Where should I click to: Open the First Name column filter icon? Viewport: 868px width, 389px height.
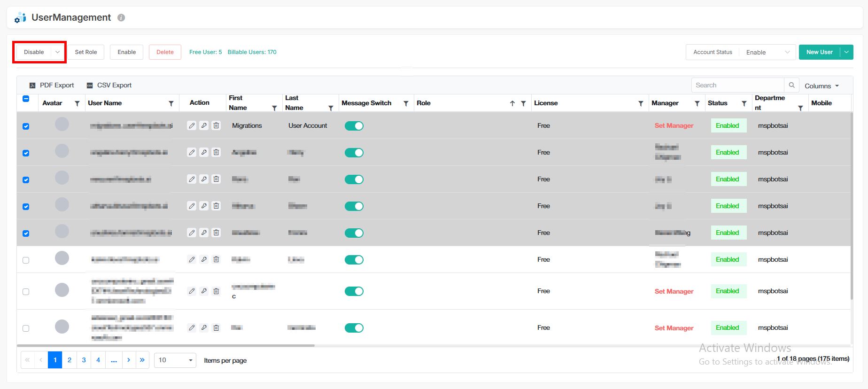coord(274,108)
